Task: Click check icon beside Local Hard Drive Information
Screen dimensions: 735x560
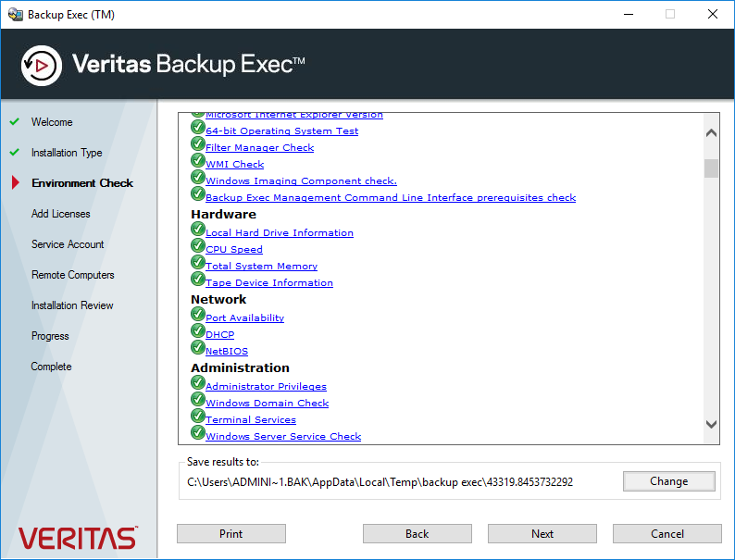Action: [x=198, y=229]
